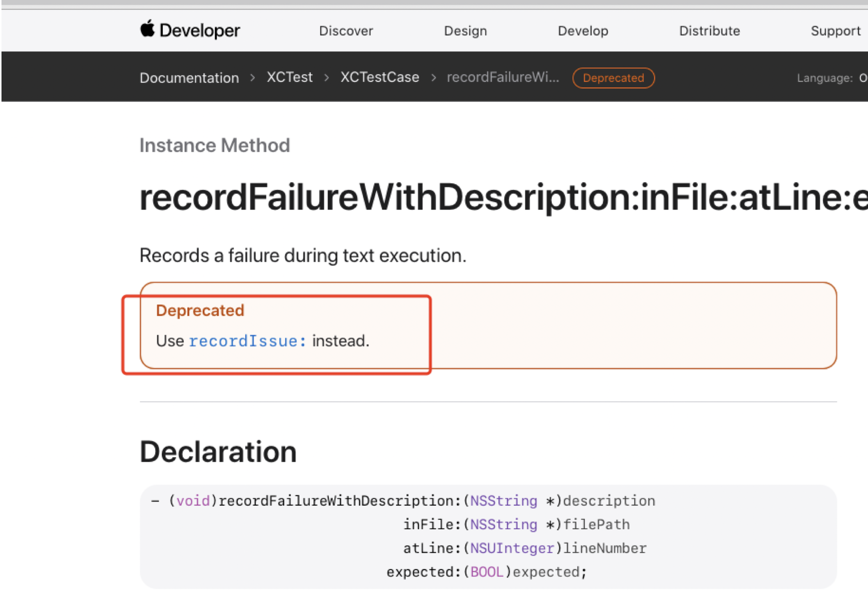Click the Deprecated badge in breadcrumb bar

coord(613,78)
